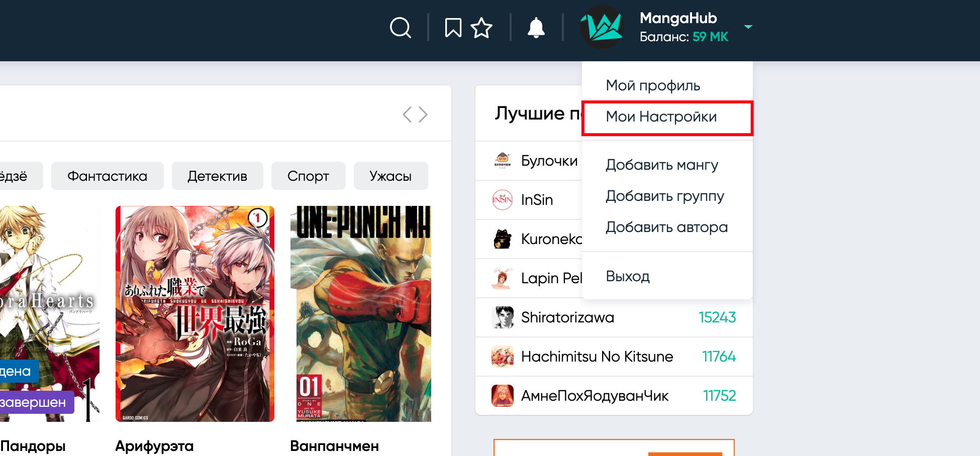The width and height of the screenshot is (980, 456).
Task: Click the score 15243
Action: click(x=717, y=317)
